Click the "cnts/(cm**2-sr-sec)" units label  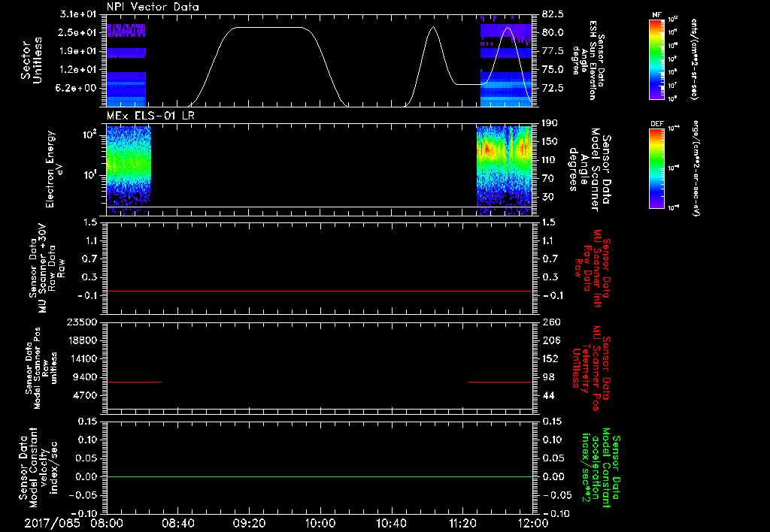click(694, 59)
